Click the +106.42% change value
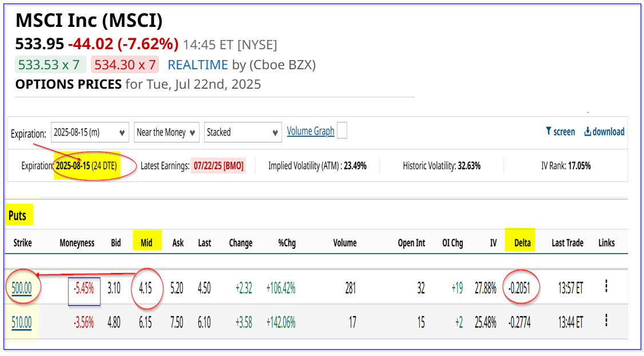Image resolution: width=644 pixels, height=356 pixels. click(x=281, y=288)
